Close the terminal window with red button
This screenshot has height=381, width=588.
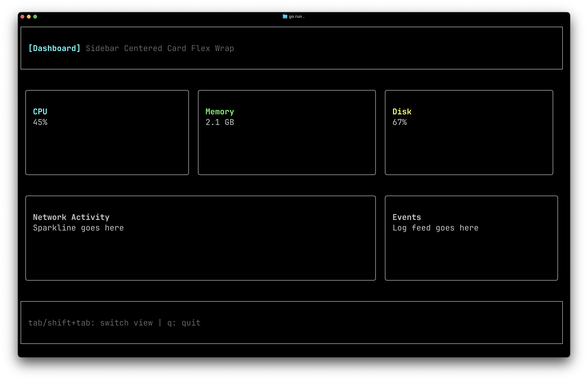tap(22, 17)
